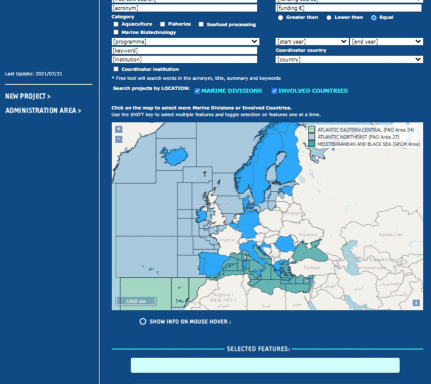Viewport: 431px width, 384px height.
Task: Click the 'Coordinator country' label
Action: (301, 50)
